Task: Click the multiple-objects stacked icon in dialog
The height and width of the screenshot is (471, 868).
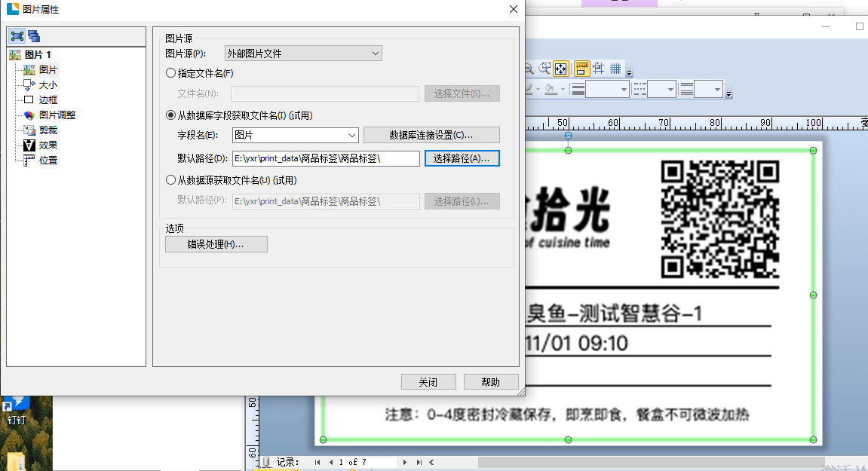Action: (34, 36)
